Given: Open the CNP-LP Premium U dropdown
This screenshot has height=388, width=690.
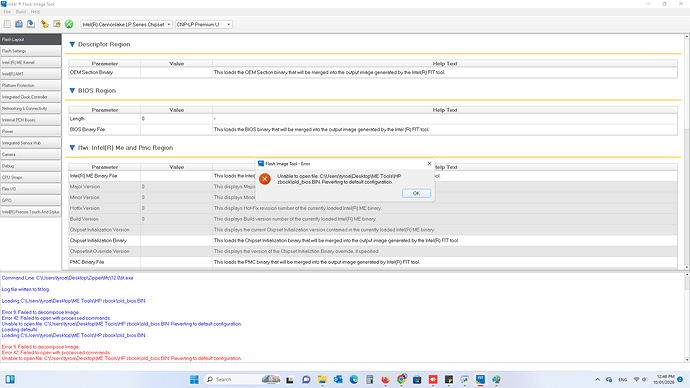Looking at the screenshot, I should tap(204, 24).
